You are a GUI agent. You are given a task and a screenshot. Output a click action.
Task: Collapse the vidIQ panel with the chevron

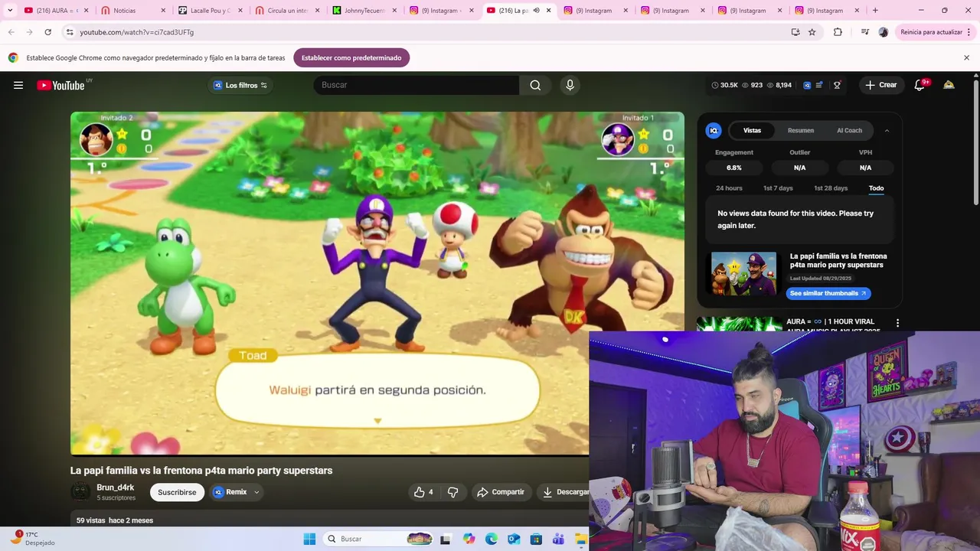(887, 131)
